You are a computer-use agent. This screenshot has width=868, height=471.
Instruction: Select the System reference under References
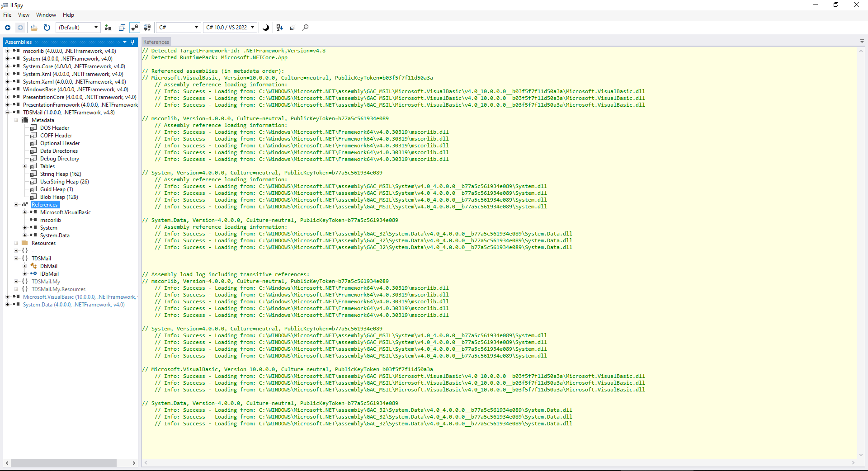[x=48, y=228]
